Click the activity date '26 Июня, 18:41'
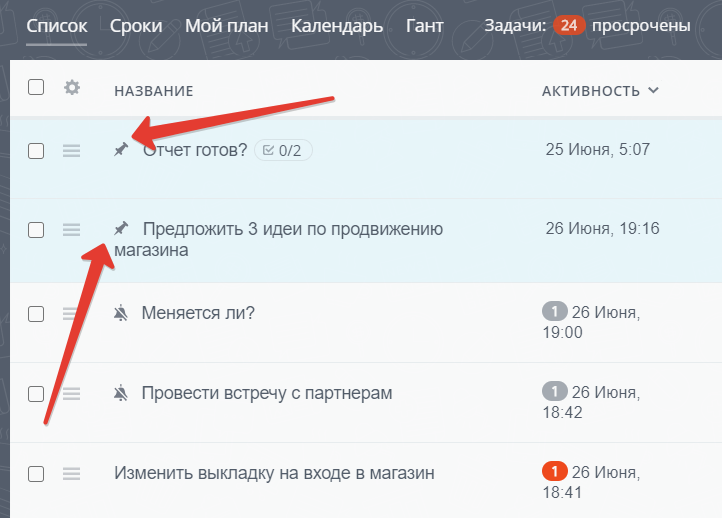The height and width of the screenshot is (518, 722). (x=592, y=482)
